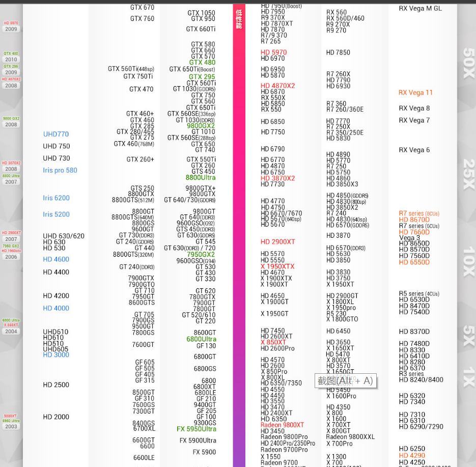The height and width of the screenshot is (467, 476).
Task: Select the 2010 year marker on timeline
Action: pos(11,60)
